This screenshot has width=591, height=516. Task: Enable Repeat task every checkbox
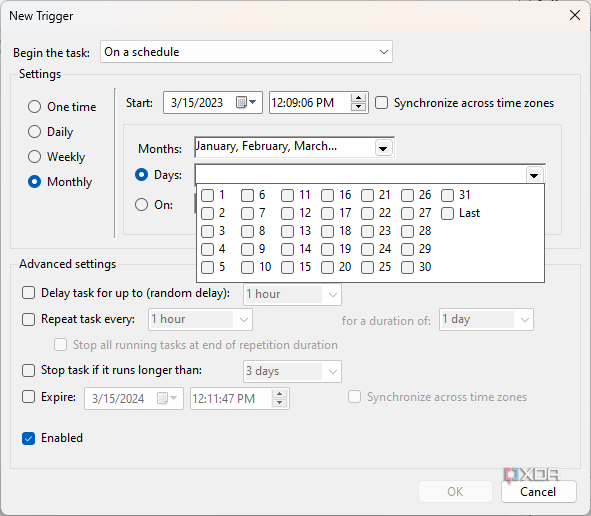point(28,319)
